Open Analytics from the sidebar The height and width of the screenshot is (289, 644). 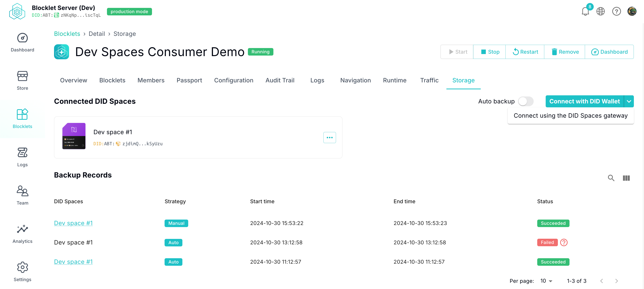(x=23, y=233)
